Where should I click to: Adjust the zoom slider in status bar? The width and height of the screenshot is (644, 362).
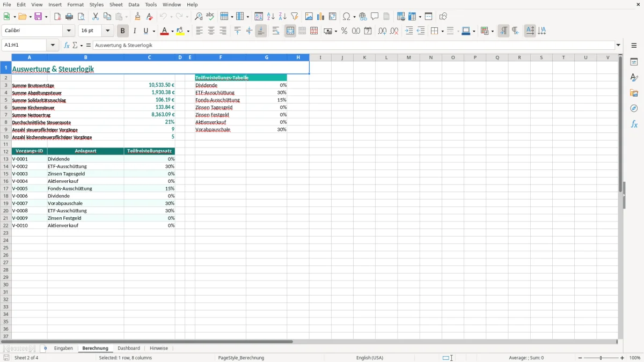(601, 358)
